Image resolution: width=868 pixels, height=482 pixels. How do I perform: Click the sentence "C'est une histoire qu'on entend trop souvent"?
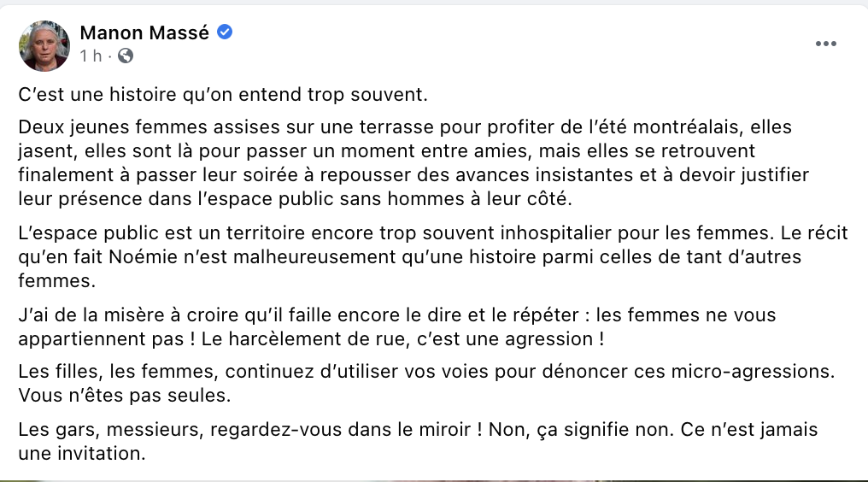coord(222,95)
